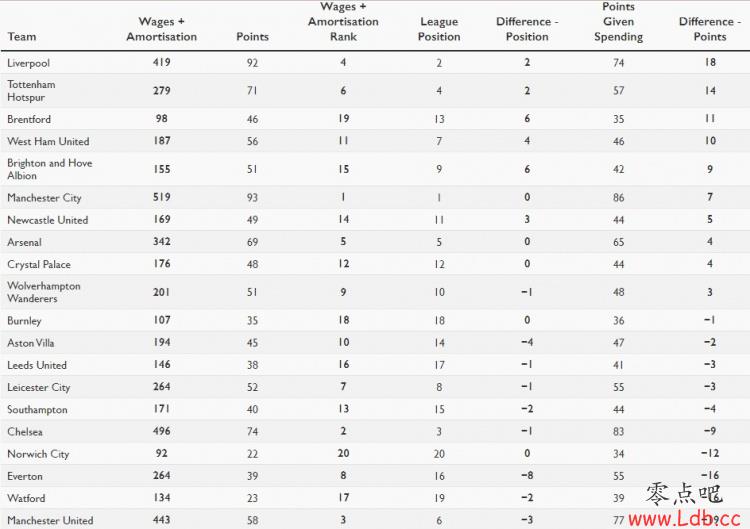Image resolution: width=750 pixels, height=529 pixels.
Task: Click the Wolverhampton Wanderers team name
Action: [44, 292]
